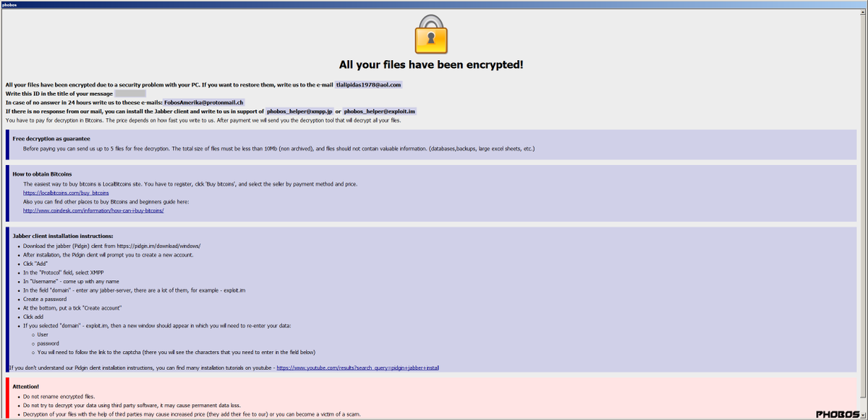The height and width of the screenshot is (420, 868).
Task: Click the 'User' sub-bullet
Action: click(43, 335)
